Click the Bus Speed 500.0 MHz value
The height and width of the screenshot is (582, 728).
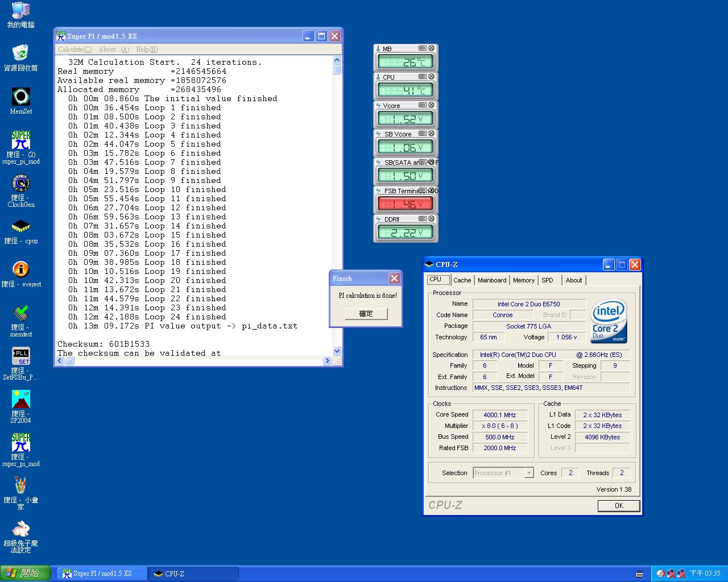click(x=500, y=437)
